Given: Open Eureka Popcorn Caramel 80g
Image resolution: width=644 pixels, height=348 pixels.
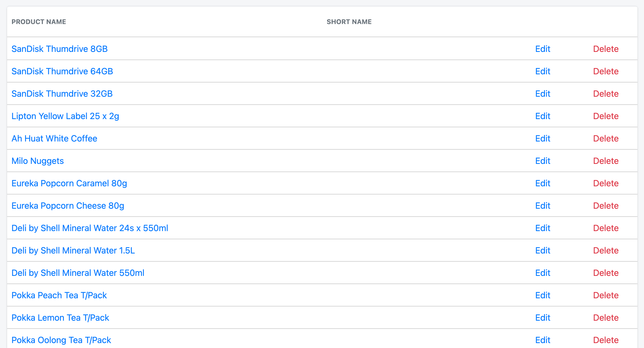Looking at the screenshot, I should (69, 183).
